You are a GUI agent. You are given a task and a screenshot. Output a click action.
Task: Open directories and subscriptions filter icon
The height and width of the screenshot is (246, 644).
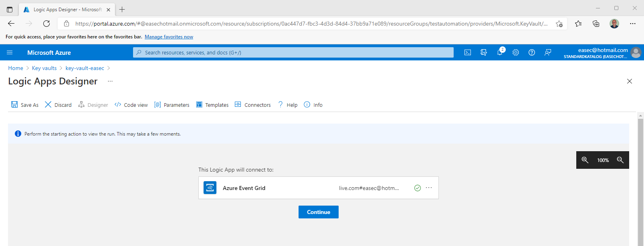click(484, 52)
